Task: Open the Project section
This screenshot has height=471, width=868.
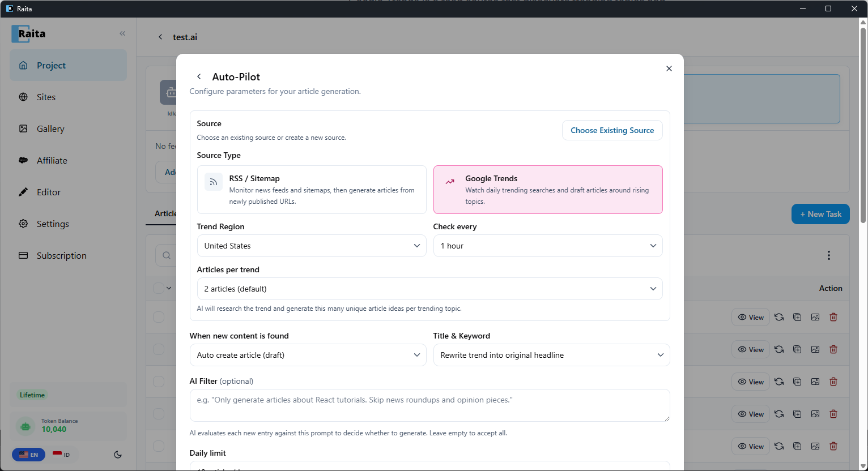Action: click(68, 65)
